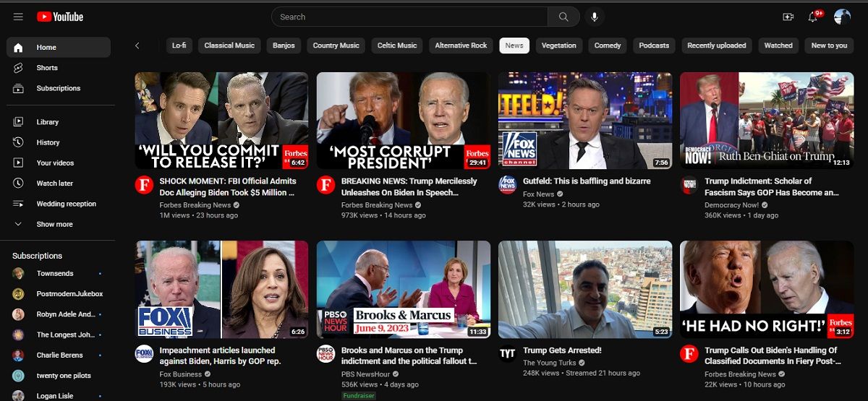Image resolution: width=868 pixels, height=401 pixels.
Task: Open Robyn Adele And... subscription
Action: point(59,314)
